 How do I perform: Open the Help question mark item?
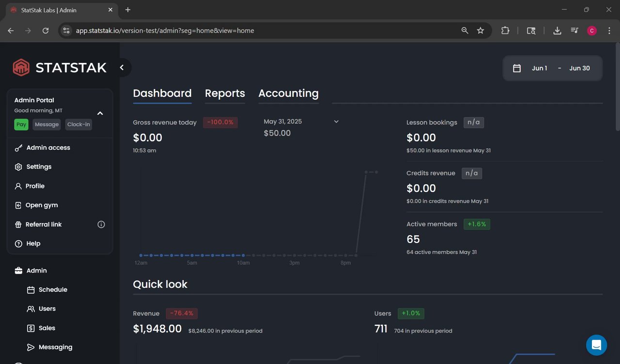pos(18,243)
